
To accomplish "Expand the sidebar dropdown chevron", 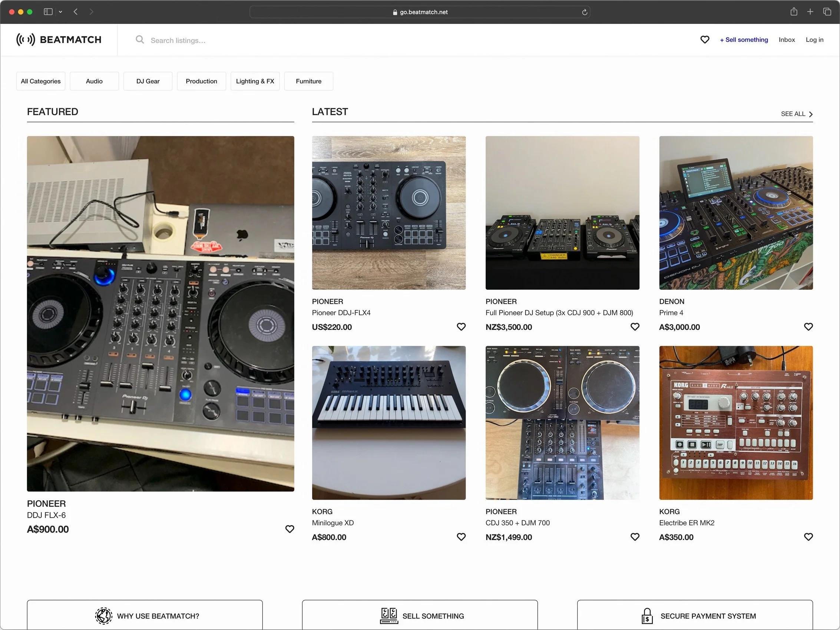I will click(60, 12).
